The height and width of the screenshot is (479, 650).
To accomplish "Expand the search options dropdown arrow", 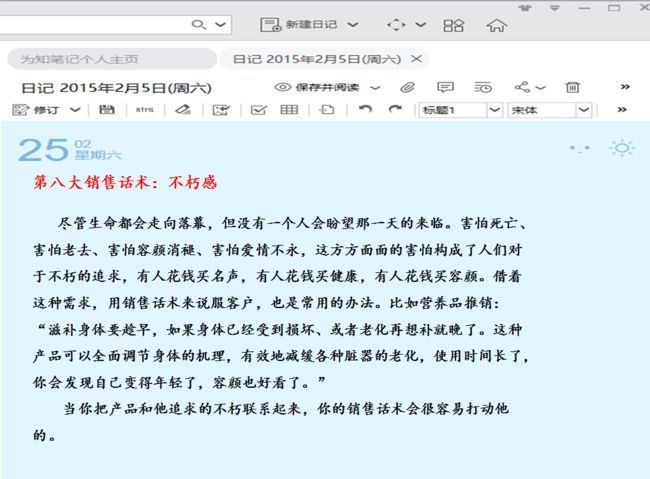I will coord(221,25).
